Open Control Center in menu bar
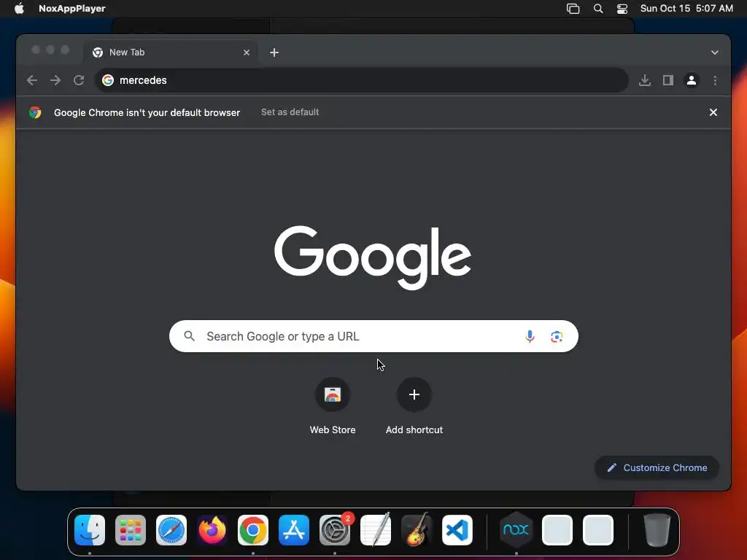747x560 pixels. click(x=622, y=9)
